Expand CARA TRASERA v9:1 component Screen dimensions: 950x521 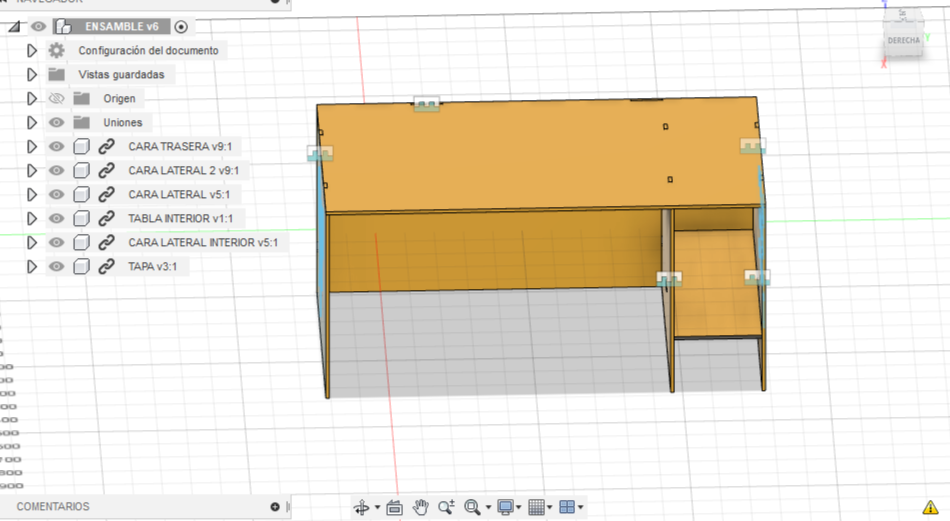click(32, 147)
